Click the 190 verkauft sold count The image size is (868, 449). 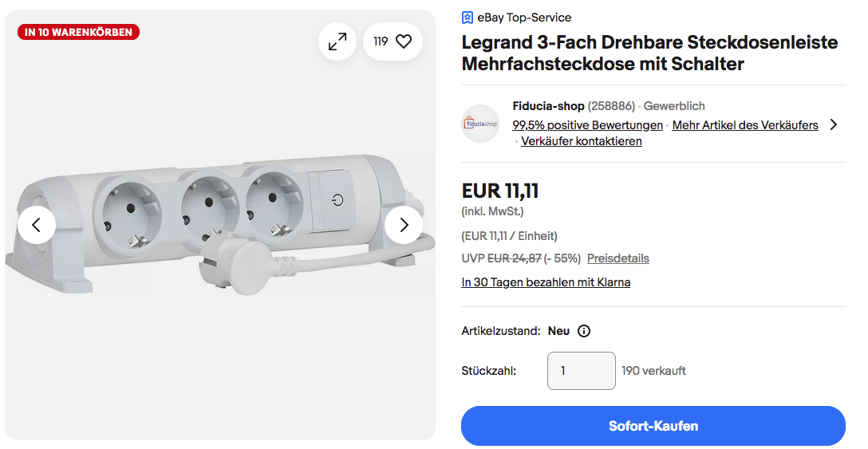click(653, 371)
